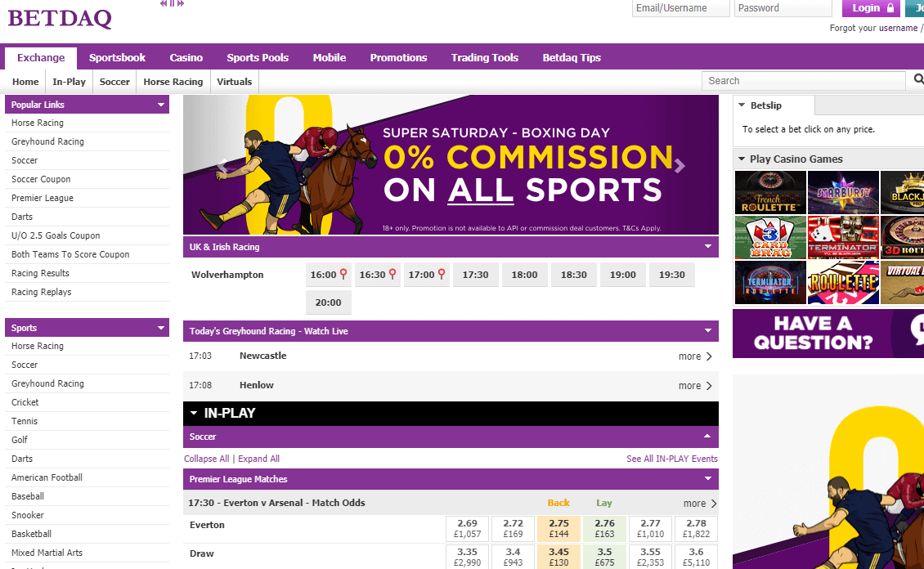Back the Draw at 3.45
The height and width of the screenshot is (569, 924).
pyautogui.click(x=558, y=557)
